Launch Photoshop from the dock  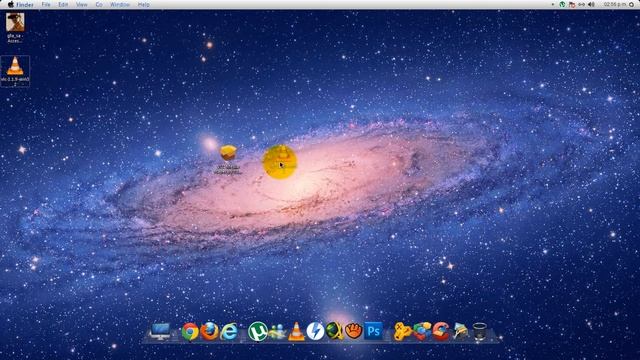click(x=373, y=331)
